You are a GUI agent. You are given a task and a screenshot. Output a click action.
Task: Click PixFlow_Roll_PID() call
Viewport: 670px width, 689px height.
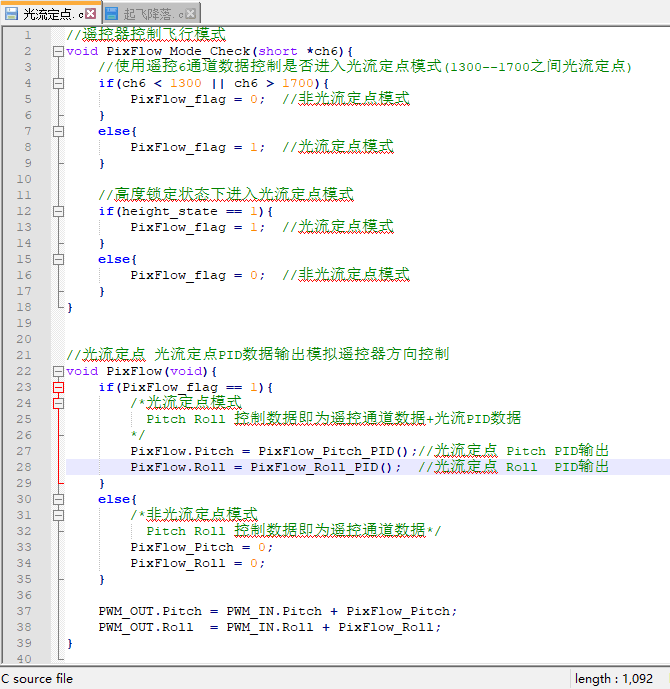click(x=321, y=468)
